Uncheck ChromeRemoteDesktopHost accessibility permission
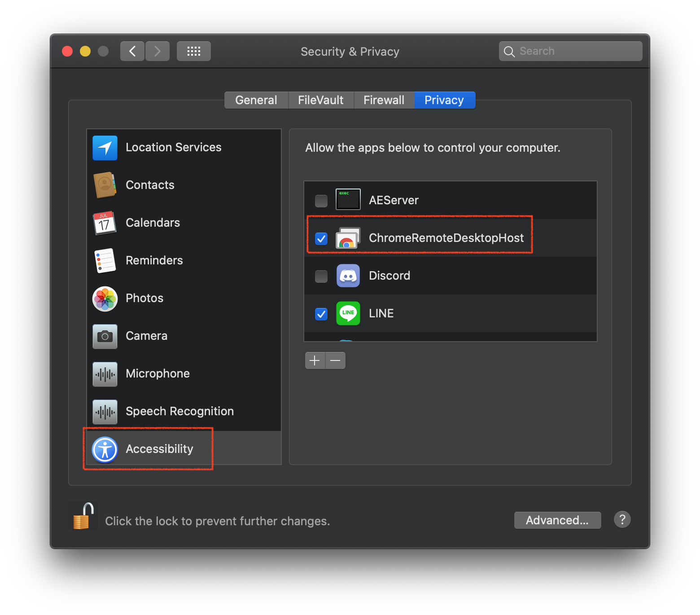 click(x=321, y=238)
